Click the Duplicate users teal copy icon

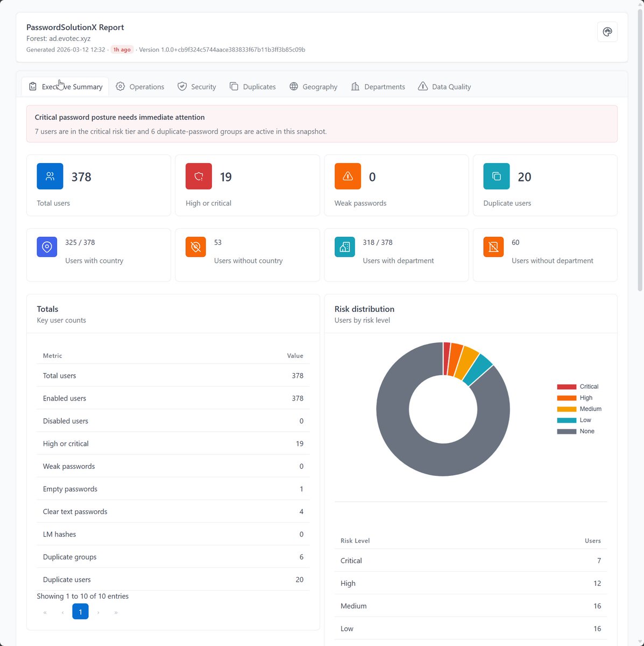click(497, 176)
